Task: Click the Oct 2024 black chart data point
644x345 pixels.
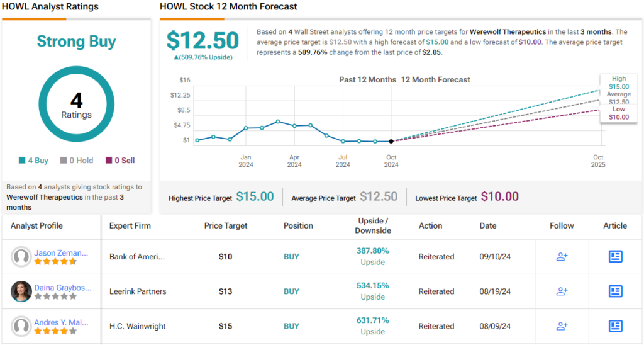Action: click(391, 141)
